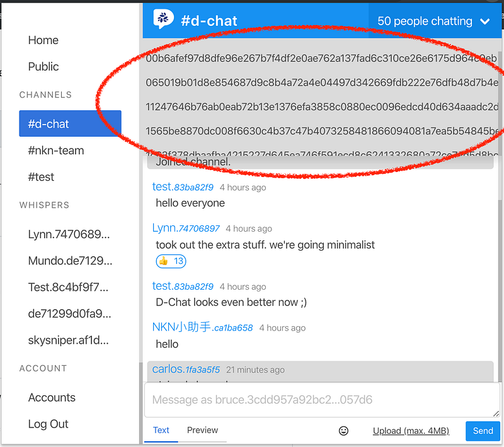Click the Send button

click(x=483, y=431)
